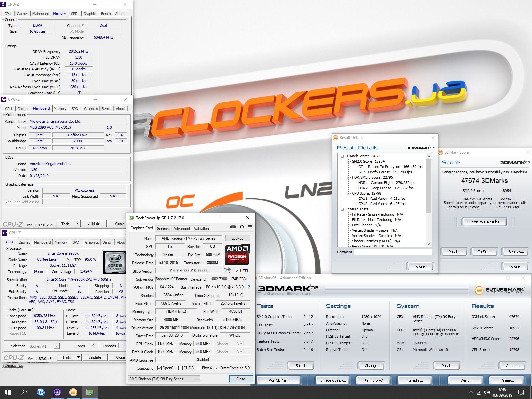The width and height of the screenshot is (532, 399).
Task: Click Save as button in 3DMark Score
Action: click(516, 252)
